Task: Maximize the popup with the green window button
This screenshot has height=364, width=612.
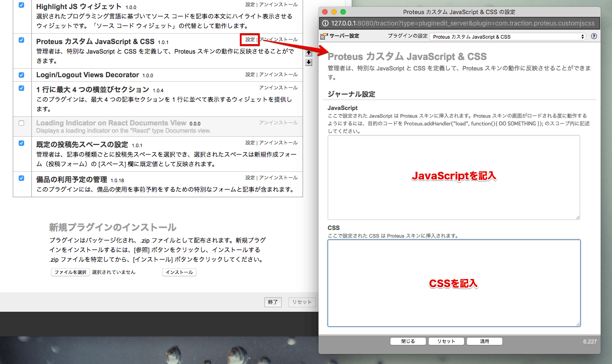Action: [x=343, y=12]
